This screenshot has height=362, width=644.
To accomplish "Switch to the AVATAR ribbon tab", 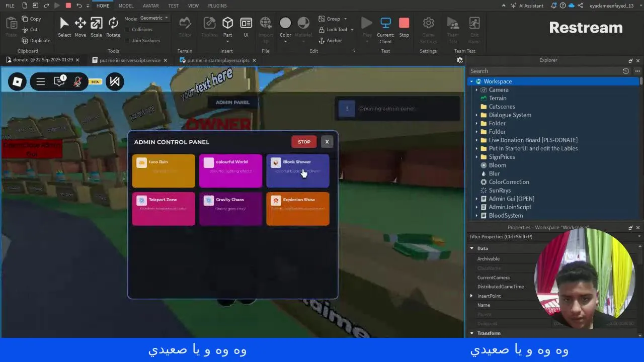I will click(150, 6).
